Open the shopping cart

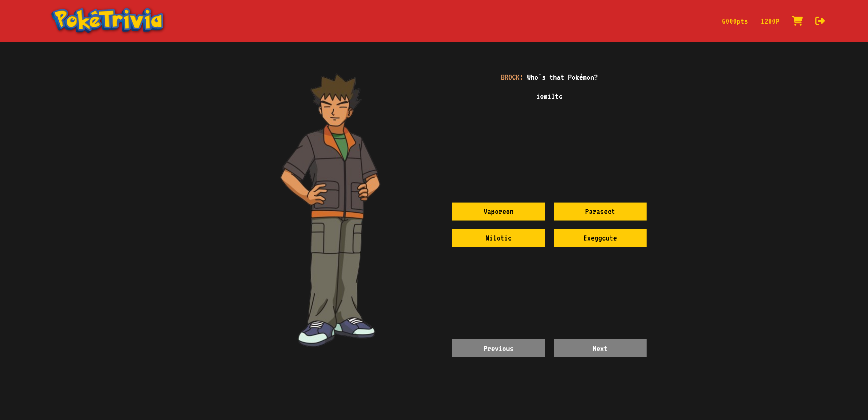pyautogui.click(x=797, y=21)
